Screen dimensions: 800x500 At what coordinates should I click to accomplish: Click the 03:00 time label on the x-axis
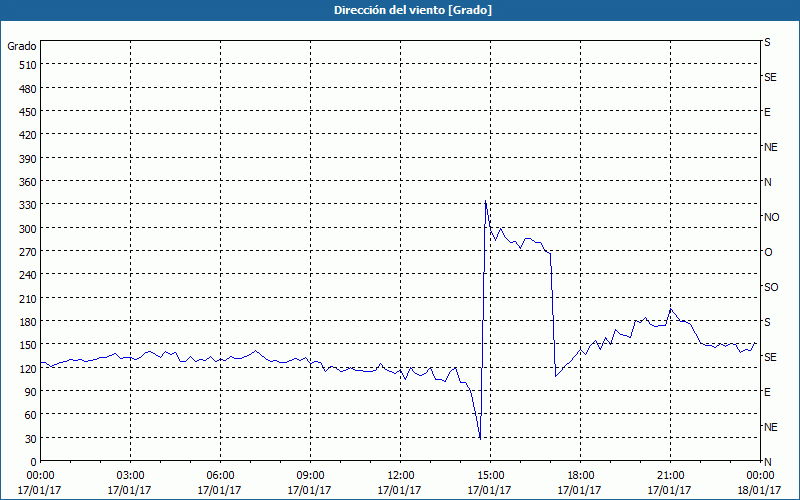pyautogui.click(x=130, y=476)
